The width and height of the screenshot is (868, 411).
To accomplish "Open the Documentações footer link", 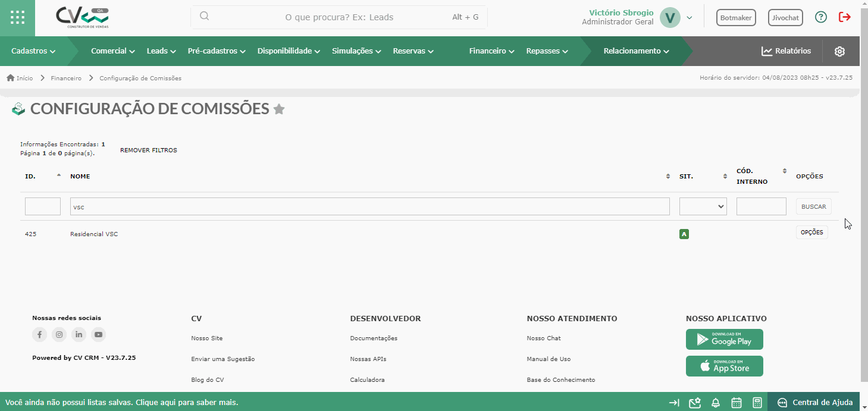I will click(x=374, y=338).
